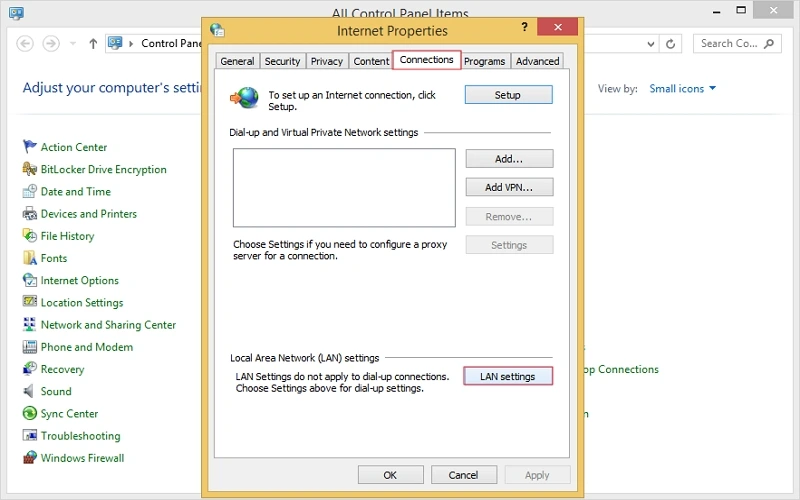Screen dimensions: 800x500
Task: Switch to the Content tab
Action: click(371, 61)
